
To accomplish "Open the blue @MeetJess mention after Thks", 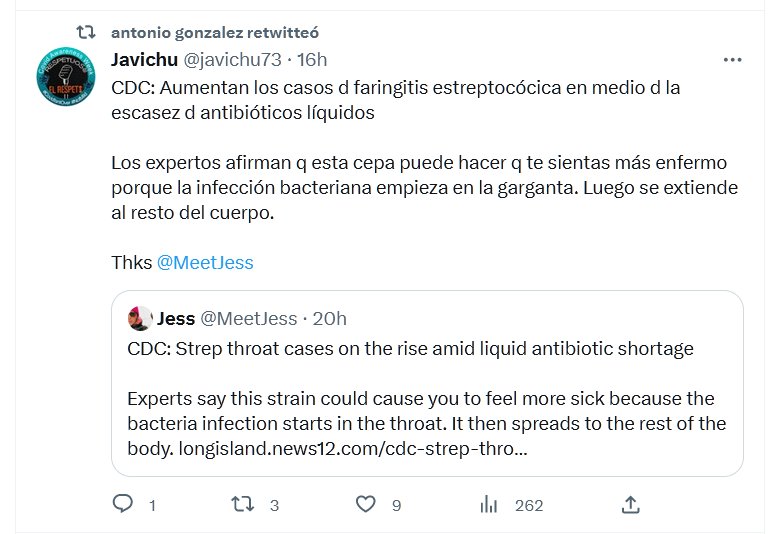I will point(205,263).
